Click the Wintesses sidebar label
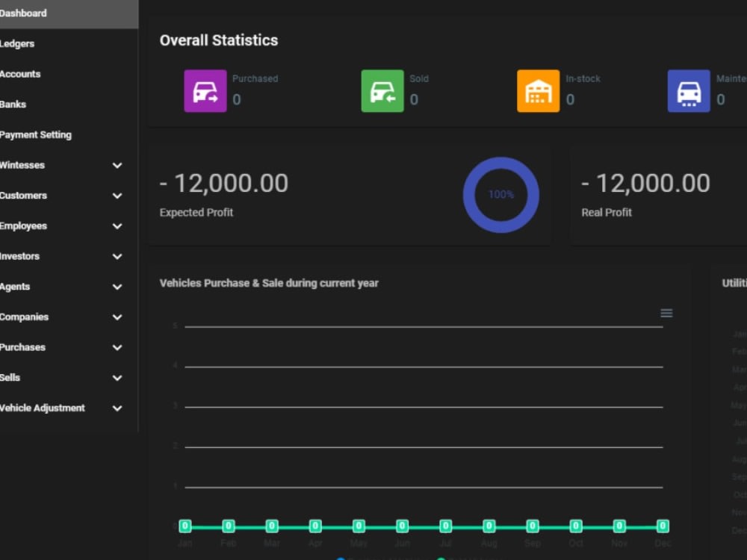The image size is (747, 560). tap(22, 165)
